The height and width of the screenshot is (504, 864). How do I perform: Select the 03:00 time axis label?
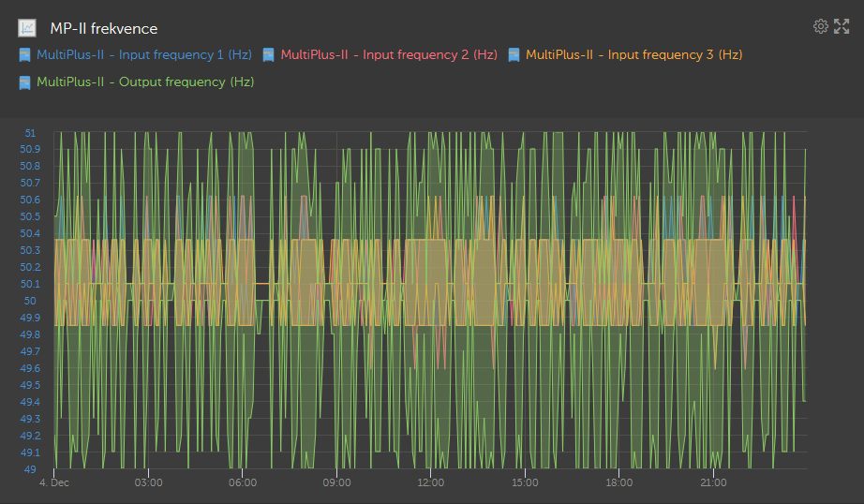(148, 483)
